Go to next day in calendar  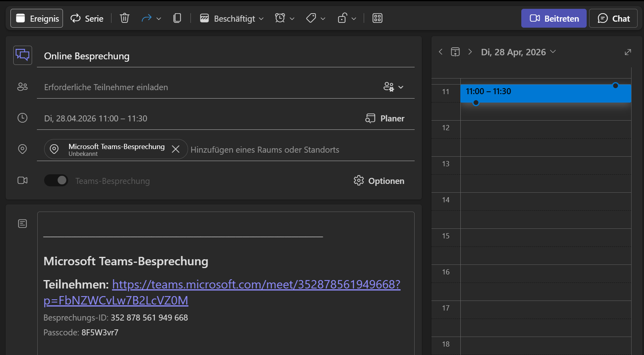(x=470, y=52)
